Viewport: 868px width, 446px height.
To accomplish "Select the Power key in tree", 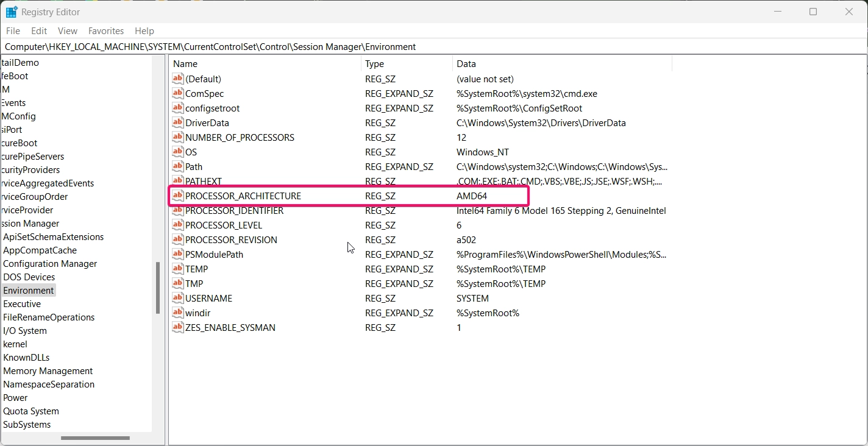I will tap(15, 398).
